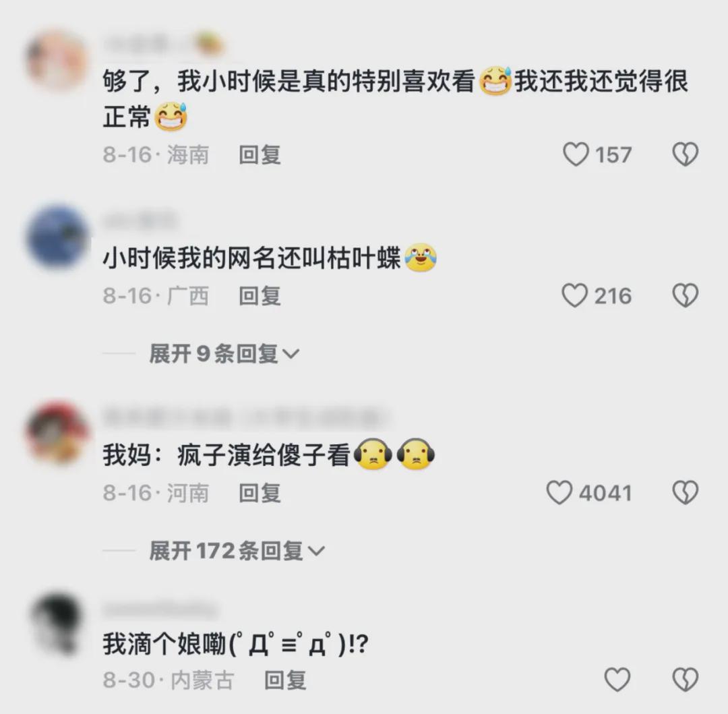Like the 我滴个娘嘞 comment from Inner Mongolia
Image resolution: width=728 pixels, height=714 pixels.
tap(617, 680)
